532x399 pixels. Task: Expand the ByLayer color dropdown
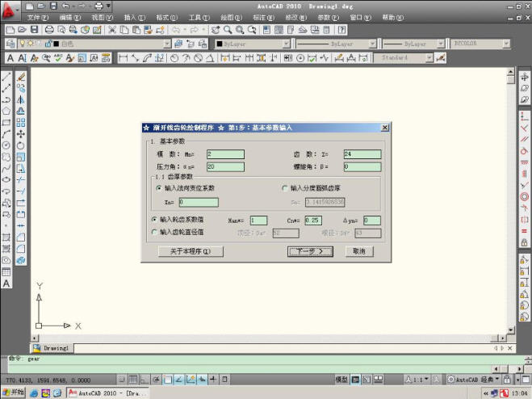click(x=286, y=44)
